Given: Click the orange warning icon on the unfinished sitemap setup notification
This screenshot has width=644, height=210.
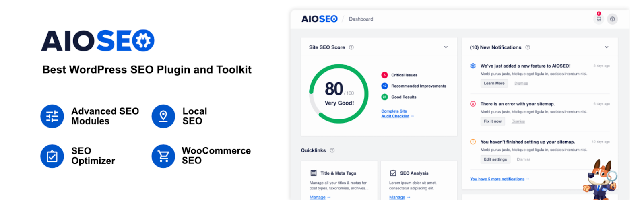Looking at the screenshot, I should [473, 142].
